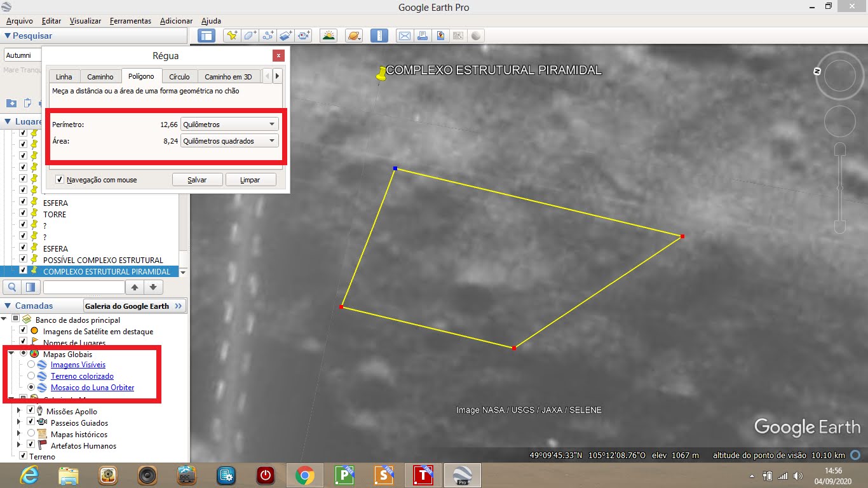868x488 pixels.
Task: Collapse the Pesquisar panel
Action: [x=8, y=36]
